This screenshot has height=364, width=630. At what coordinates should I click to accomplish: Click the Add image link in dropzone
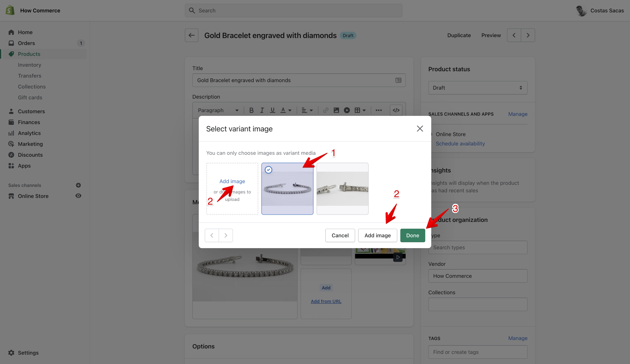point(232,181)
